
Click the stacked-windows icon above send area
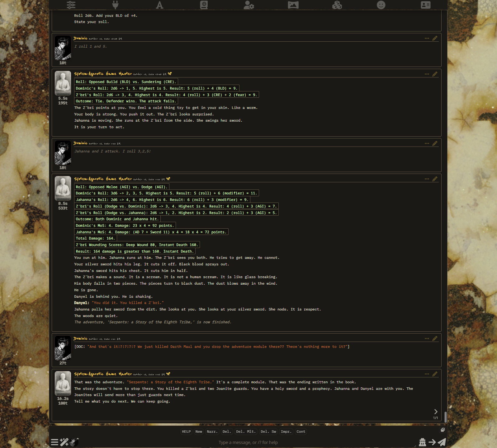point(443,430)
